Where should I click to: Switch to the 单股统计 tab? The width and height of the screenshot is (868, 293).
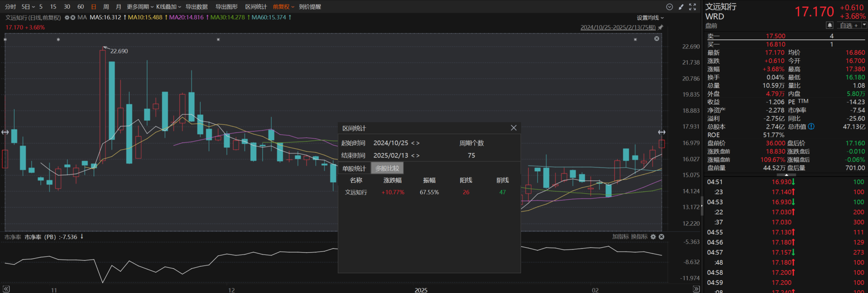point(354,168)
